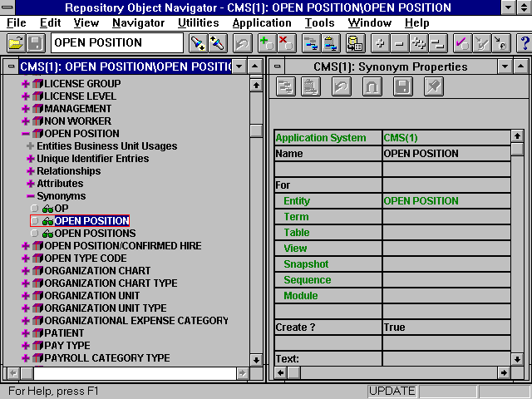Open the Navigator menu
The height and width of the screenshot is (399, 532).
pyautogui.click(x=139, y=22)
